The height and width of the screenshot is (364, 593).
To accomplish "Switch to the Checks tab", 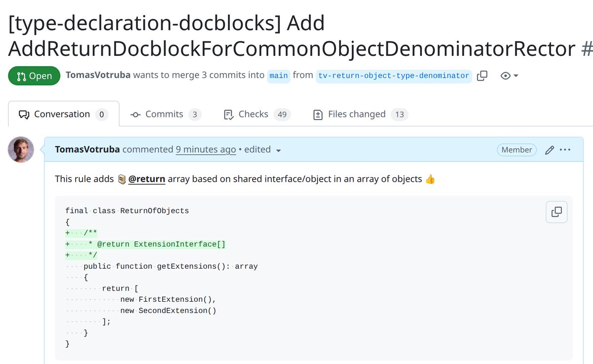I will coord(257,114).
